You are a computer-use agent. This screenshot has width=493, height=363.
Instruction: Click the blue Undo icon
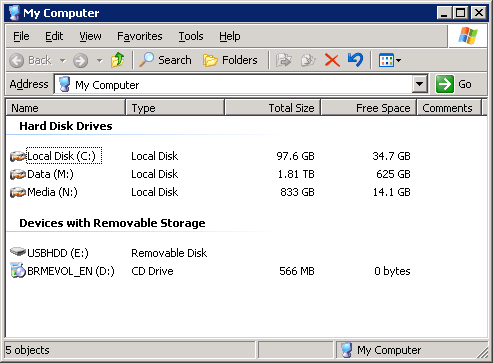(x=355, y=60)
